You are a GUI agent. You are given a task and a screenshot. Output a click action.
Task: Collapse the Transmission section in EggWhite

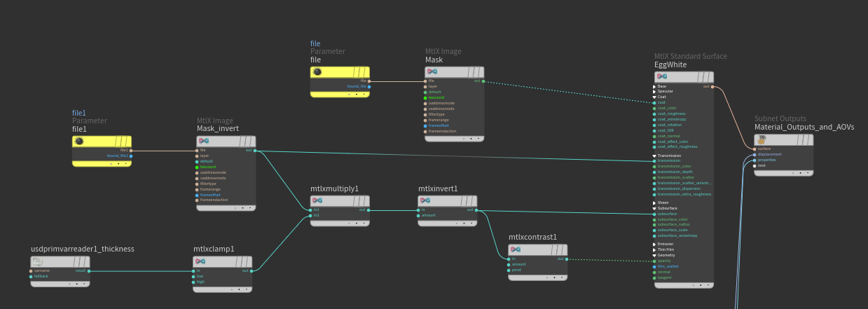[654, 156]
